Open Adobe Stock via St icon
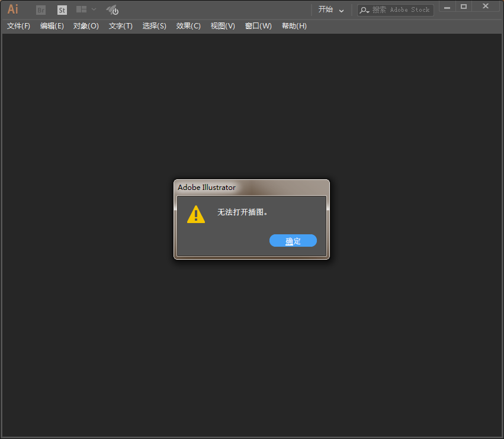Screen dimensions: 504x439 62,10
